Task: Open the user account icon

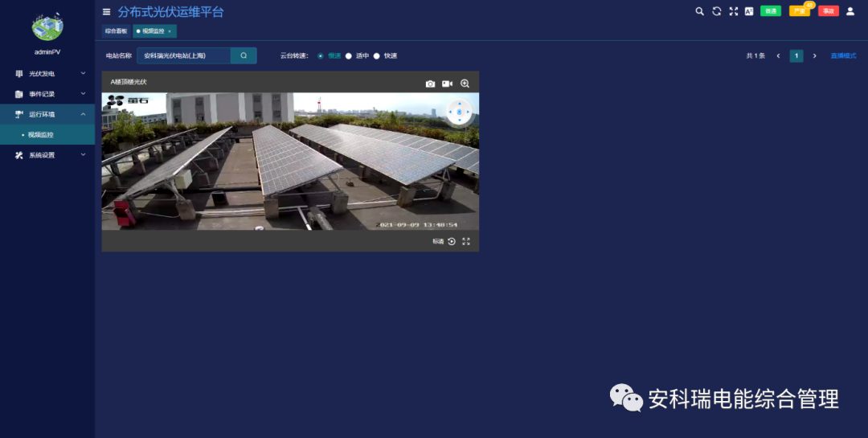Action: (850, 11)
